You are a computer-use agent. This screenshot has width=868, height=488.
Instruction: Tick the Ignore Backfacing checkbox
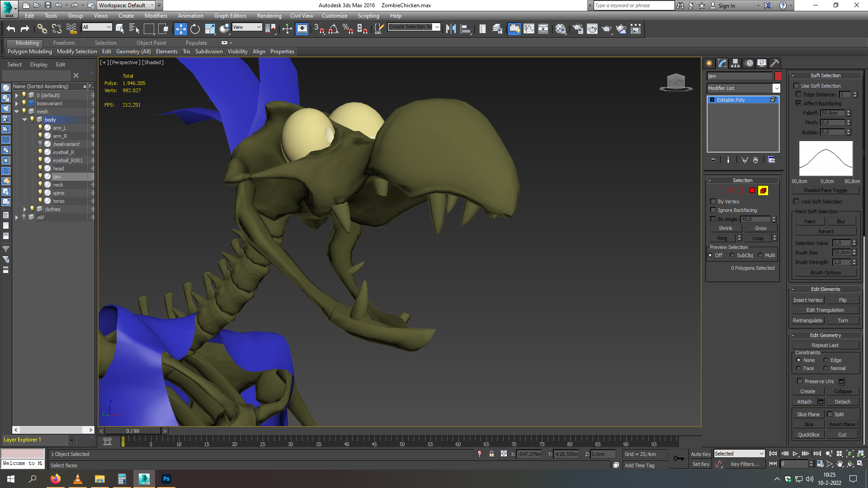pyautogui.click(x=713, y=210)
